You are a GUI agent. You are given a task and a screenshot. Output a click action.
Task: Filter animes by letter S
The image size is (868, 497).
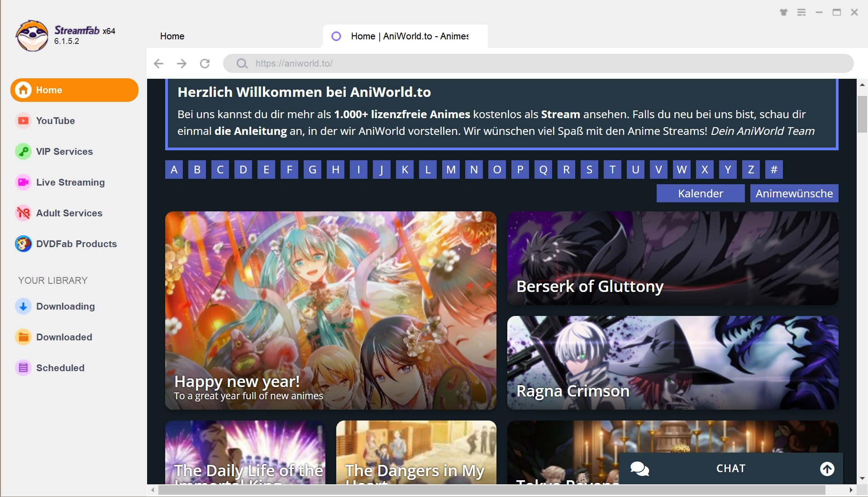(x=590, y=170)
